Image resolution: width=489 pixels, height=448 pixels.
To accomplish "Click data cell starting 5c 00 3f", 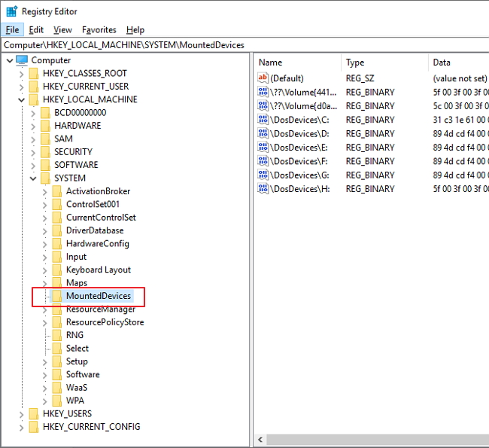I will pos(460,106).
